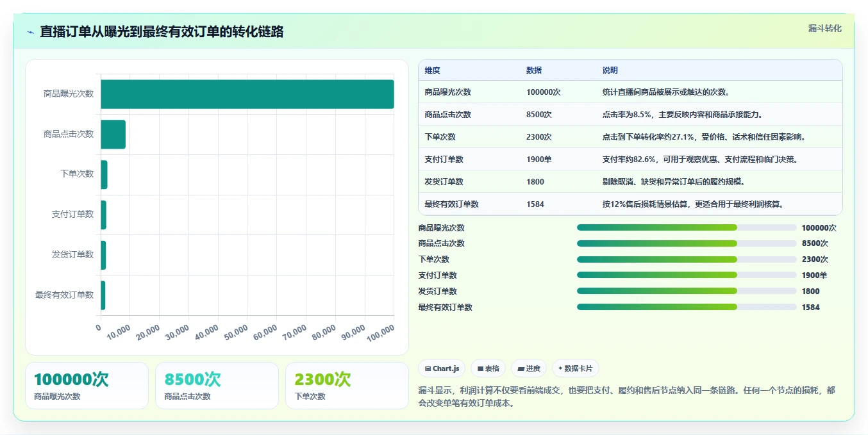Click the 商品点击次数 row name in table
This screenshot has width=868, height=435.
[447, 115]
